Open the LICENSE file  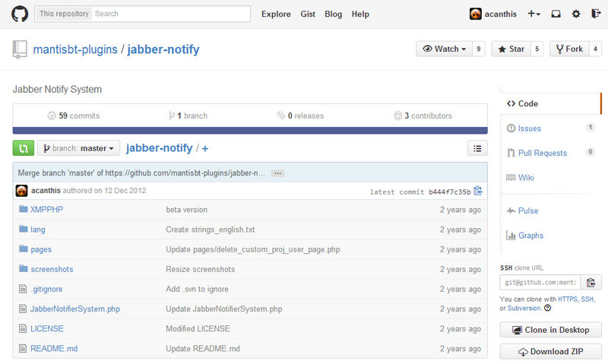click(47, 328)
